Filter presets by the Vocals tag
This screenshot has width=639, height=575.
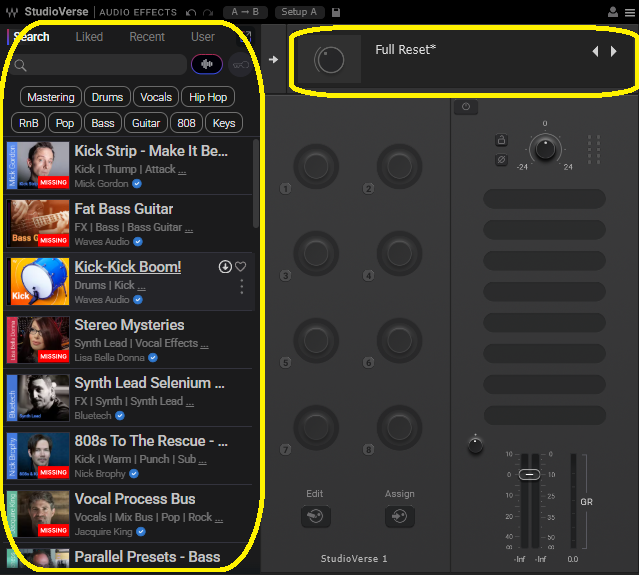[x=156, y=97]
